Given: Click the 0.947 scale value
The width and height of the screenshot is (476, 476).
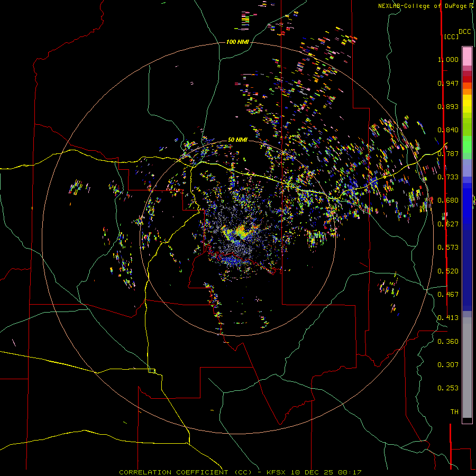Looking at the screenshot, I should pos(448,83).
